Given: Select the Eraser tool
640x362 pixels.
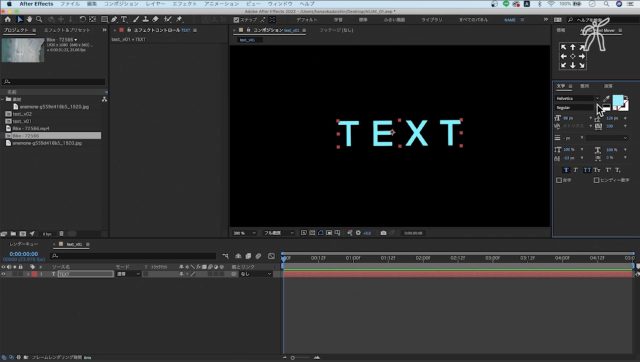Looking at the screenshot, I should pyautogui.click(x=155, y=19).
